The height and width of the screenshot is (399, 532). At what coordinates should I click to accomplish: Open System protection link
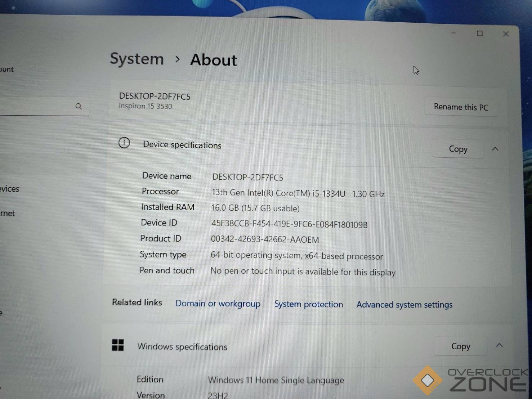[309, 304]
